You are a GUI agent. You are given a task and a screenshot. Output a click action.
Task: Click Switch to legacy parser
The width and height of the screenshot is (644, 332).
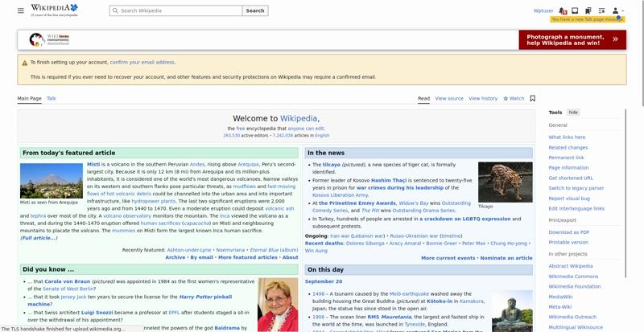[576, 188]
